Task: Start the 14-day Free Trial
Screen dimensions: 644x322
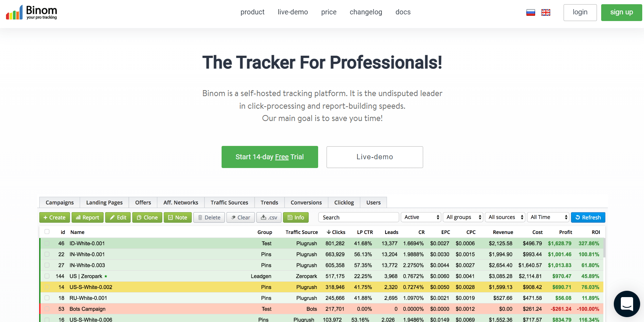Action: (x=270, y=157)
